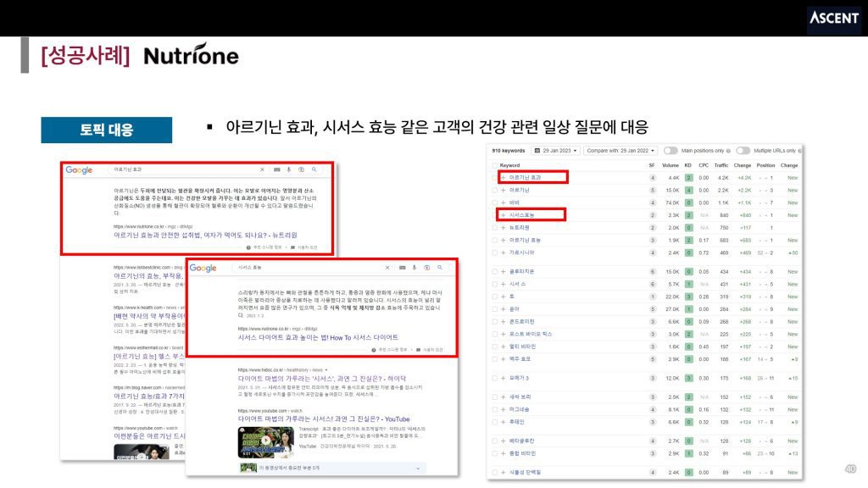Open on-screen keyboard in 아르기닌 효과 search bar
Image resolution: width=868 pixels, height=488 pixels.
click(277, 169)
